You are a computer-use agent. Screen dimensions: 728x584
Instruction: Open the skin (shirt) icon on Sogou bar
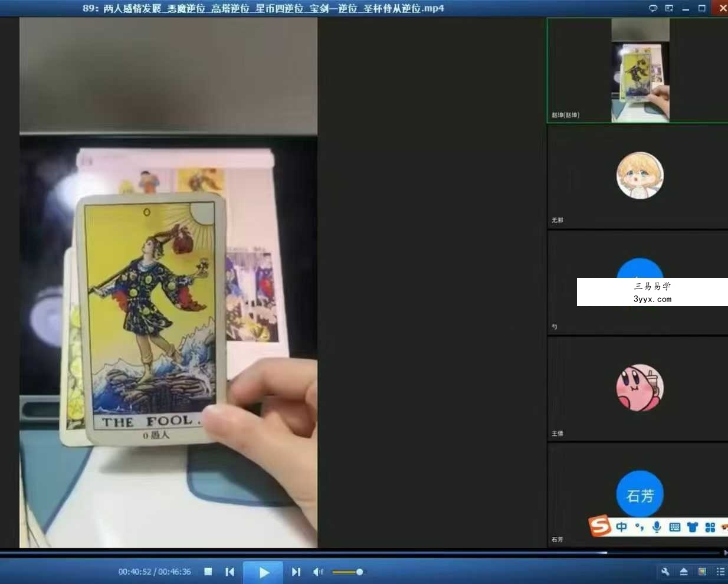click(693, 527)
